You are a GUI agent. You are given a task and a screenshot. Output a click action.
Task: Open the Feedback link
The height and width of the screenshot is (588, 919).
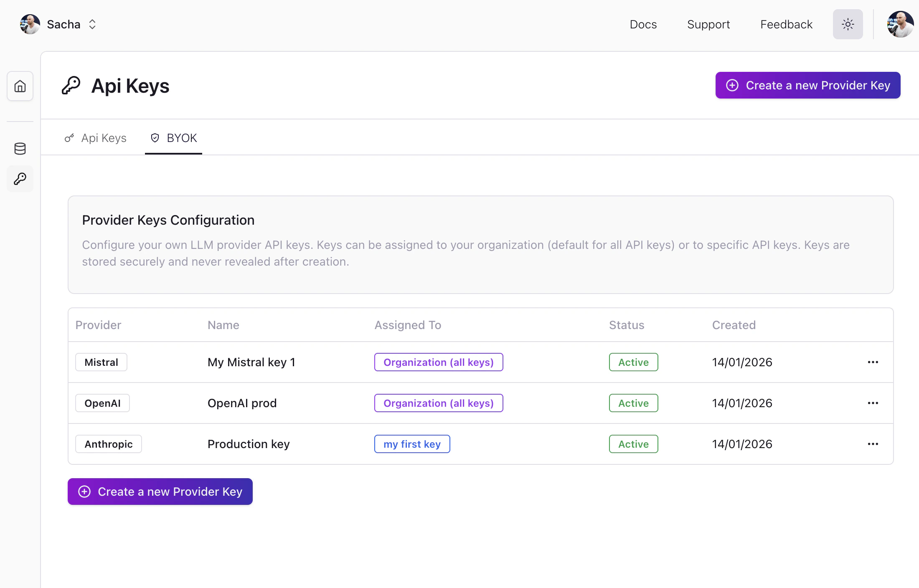tap(786, 24)
